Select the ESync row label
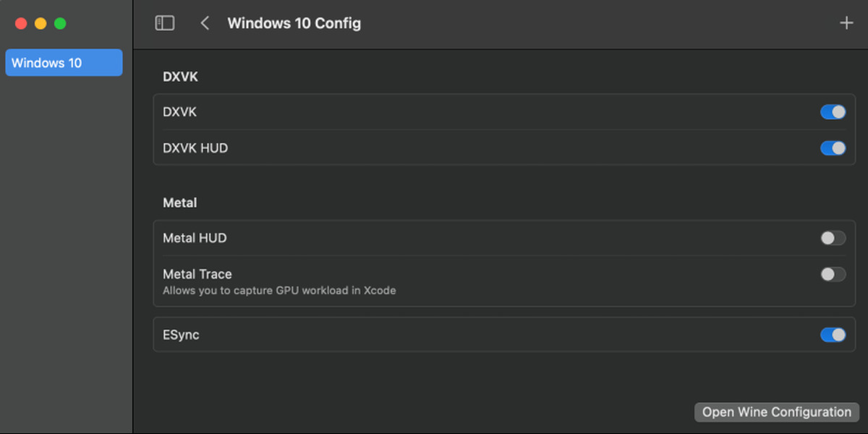The image size is (868, 434). tap(181, 335)
